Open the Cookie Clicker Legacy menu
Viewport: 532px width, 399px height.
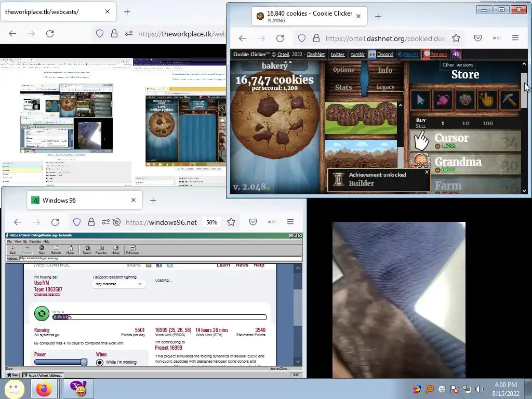tap(385, 87)
